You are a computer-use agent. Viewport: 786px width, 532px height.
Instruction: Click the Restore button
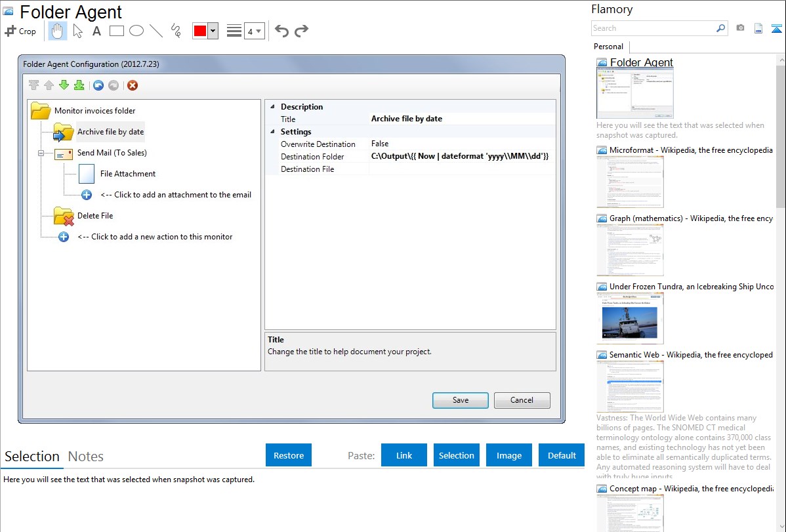click(x=289, y=455)
